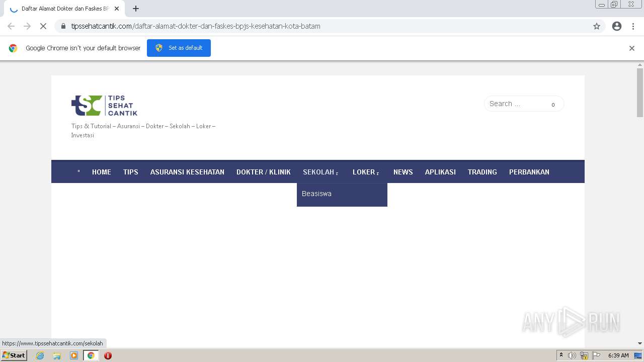
Task: Open the APLIKASI menu item
Action: click(x=440, y=172)
